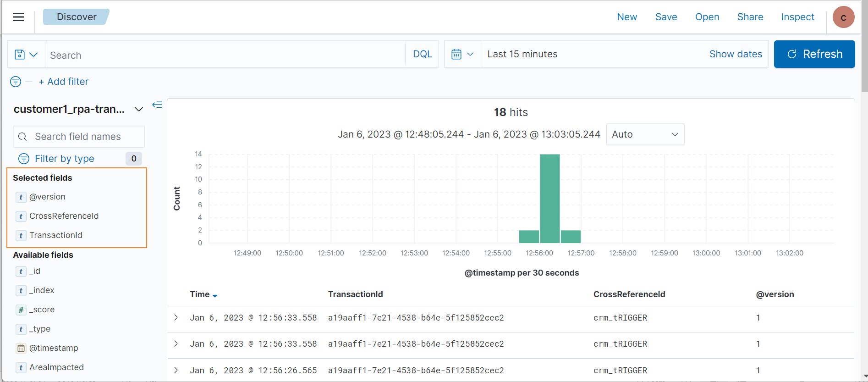The height and width of the screenshot is (382, 868).
Task: Open the Inspect menu item
Action: pos(797,17)
